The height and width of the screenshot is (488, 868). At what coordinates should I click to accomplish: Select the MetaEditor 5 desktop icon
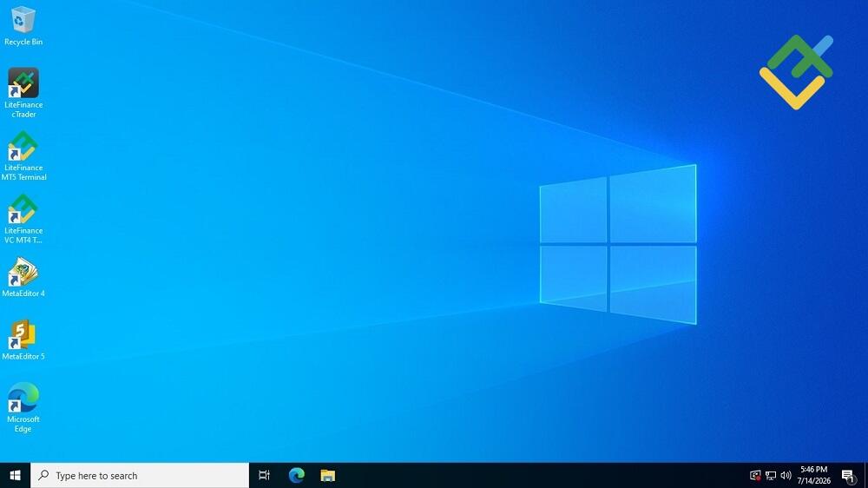pos(23,340)
